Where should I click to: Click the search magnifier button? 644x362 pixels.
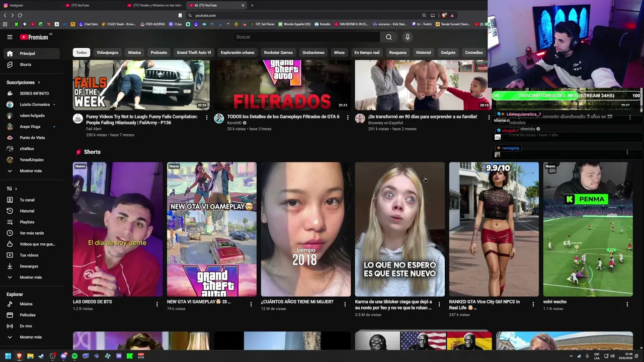pos(388,37)
